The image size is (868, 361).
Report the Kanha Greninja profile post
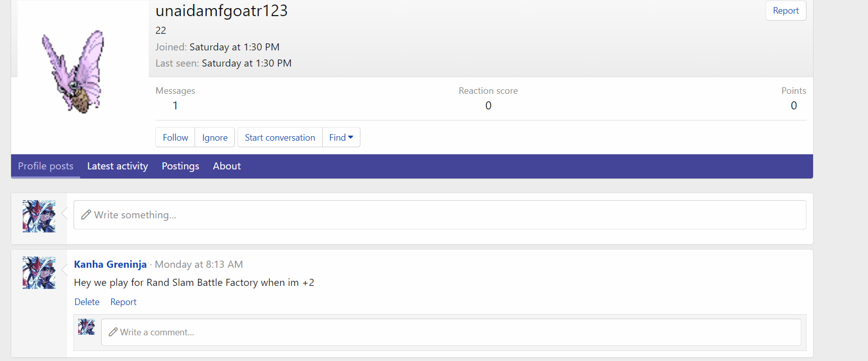(123, 302)
